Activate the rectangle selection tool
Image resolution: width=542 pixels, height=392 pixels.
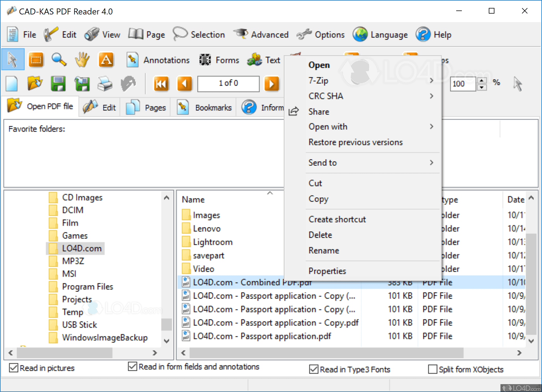click(x=36, y=60)
